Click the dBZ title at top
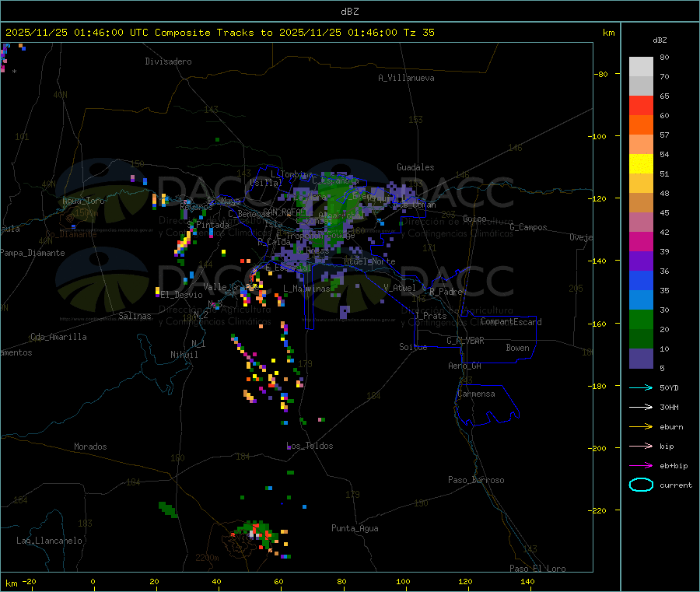 (349, 12)
